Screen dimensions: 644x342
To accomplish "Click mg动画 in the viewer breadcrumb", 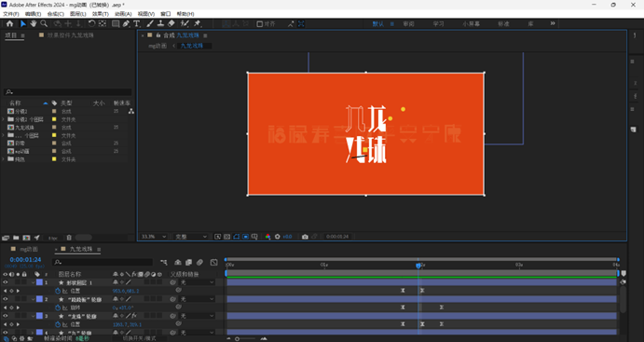I will click(158, 46).
